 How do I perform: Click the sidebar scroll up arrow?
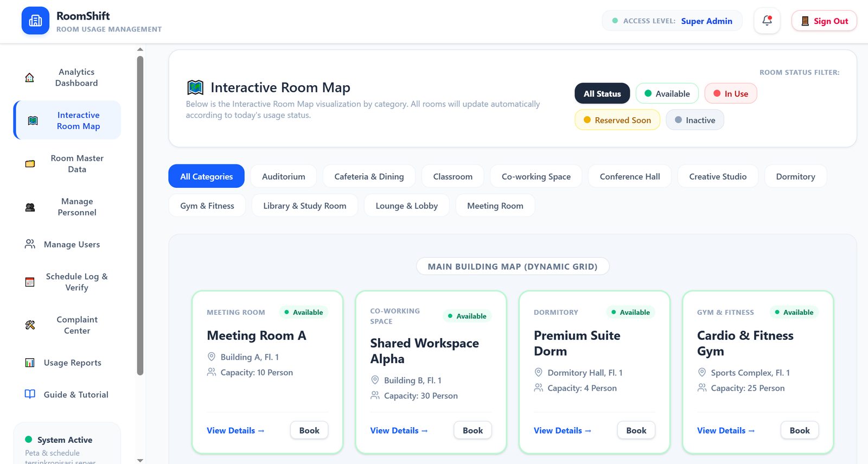tap(140, 49)
